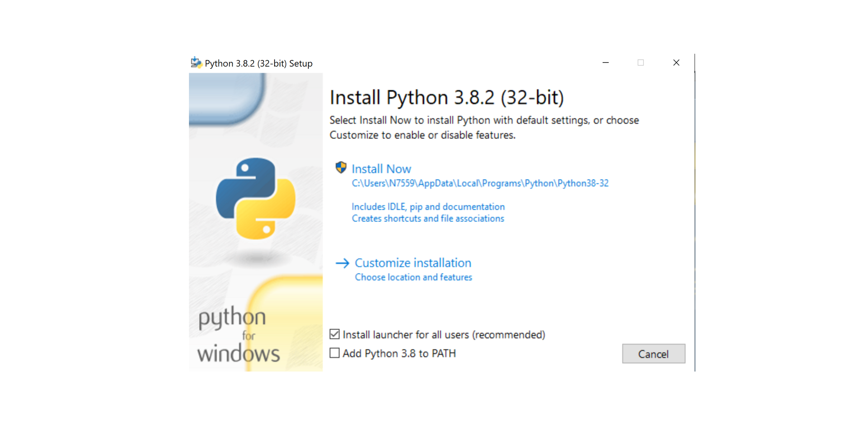Click Creates shortcuts and file associations text
868x443 pixels.
pyautogui.click(x=428, y=219)
